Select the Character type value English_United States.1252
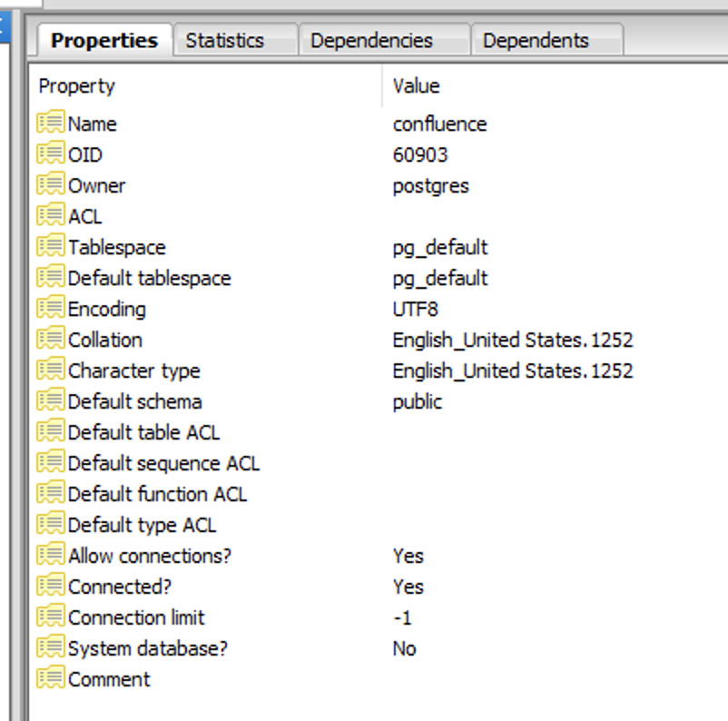 (513, 371)
